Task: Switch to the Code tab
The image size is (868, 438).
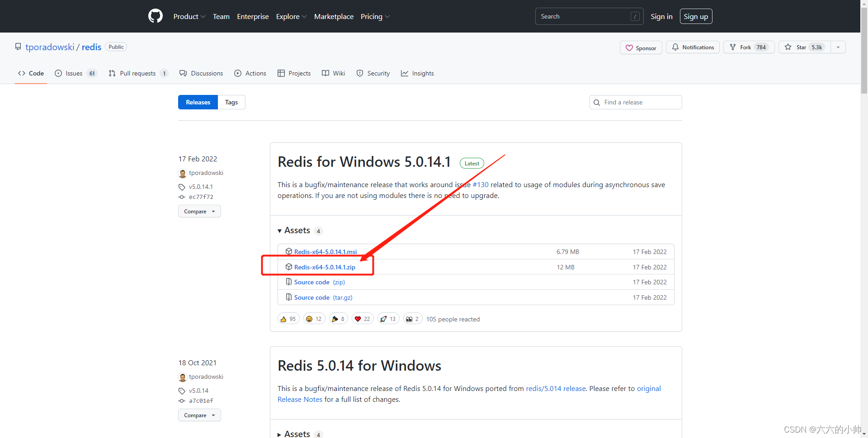Action: tap(31, 73)
